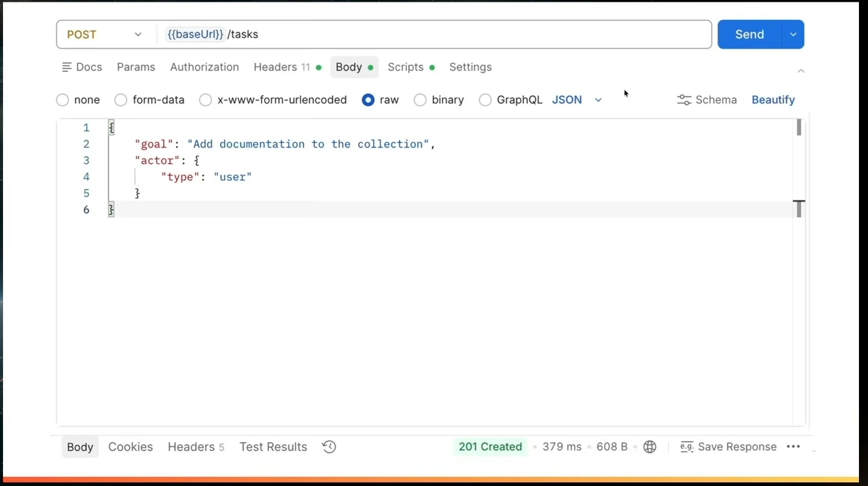Viewport: 868px width, 486px height.
Task: Expand the Send button dropdown arrow
Action: point(793,34)
